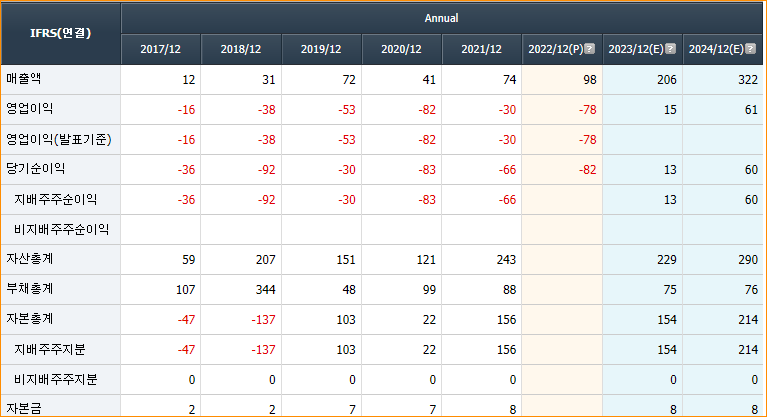Click 매출액 value 322 for 2024/12(E)
This screenshot has width=767, height=417.
click(748, 80)
